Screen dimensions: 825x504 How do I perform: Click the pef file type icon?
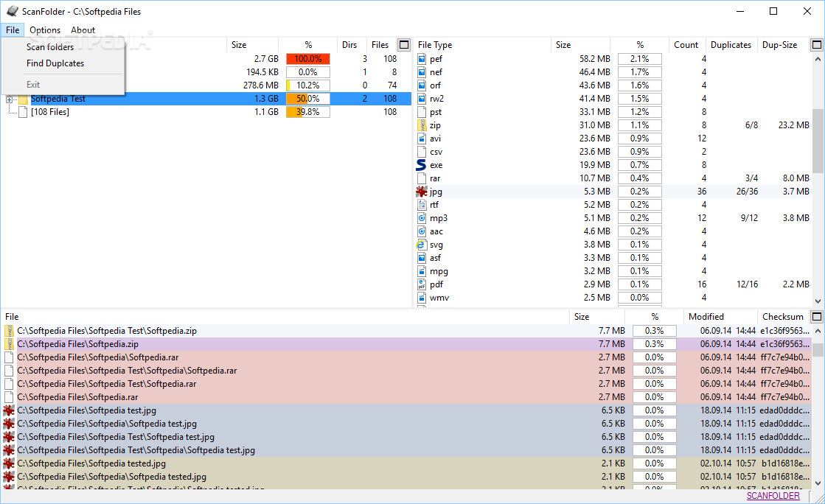(x=422, y=59)
